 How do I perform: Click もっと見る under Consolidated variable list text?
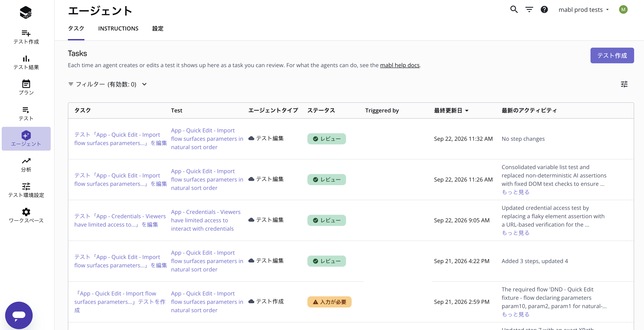coord(516,192)
